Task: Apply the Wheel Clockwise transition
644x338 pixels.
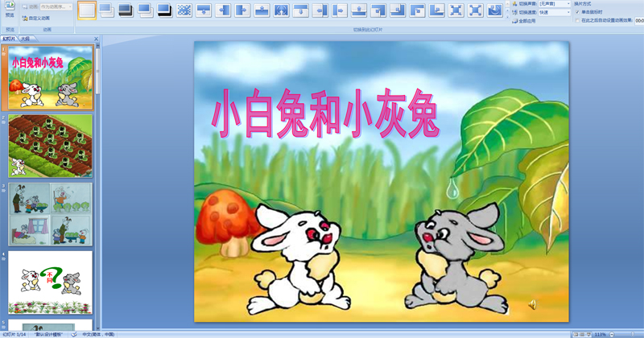Action: pyautogui.click(x=495, y=10)
